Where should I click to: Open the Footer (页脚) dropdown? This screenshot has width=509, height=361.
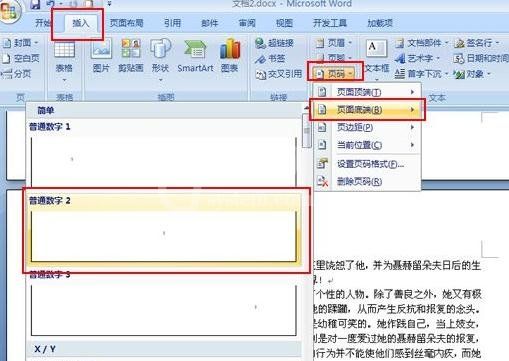pyautogui.click(x=334, y=57)
